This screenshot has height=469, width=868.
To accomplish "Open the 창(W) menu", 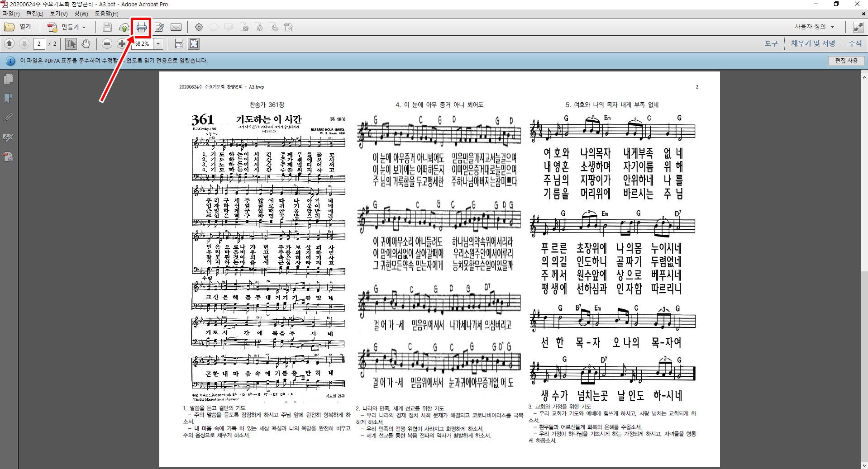I will point(81,14).
